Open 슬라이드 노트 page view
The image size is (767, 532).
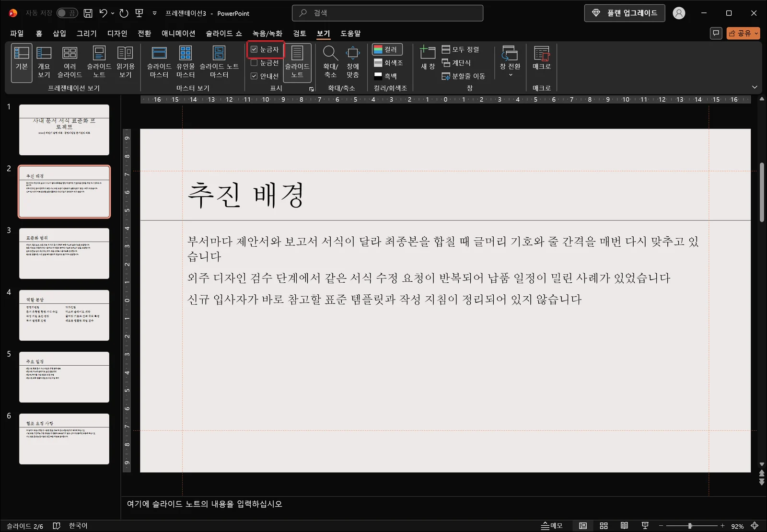click(x=99, y=62)
